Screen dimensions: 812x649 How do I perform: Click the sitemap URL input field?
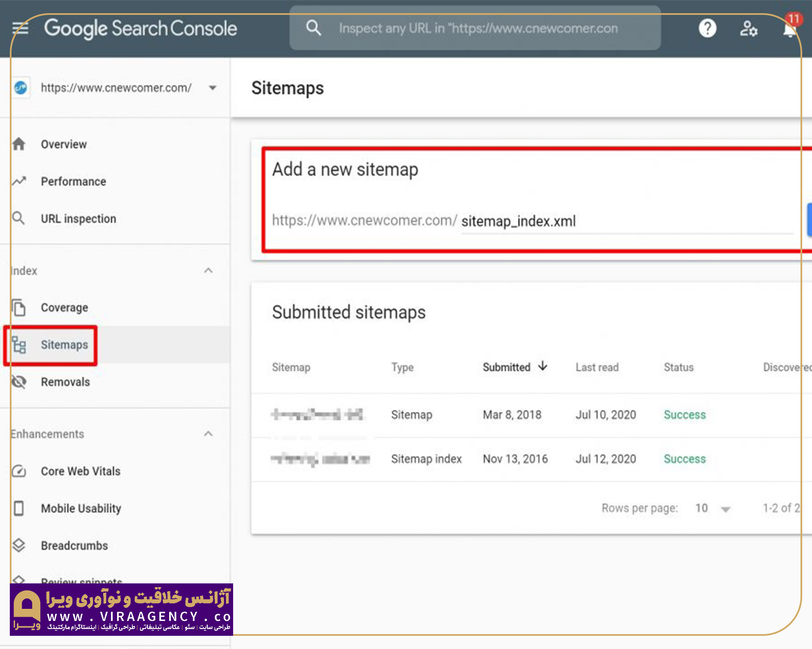627,221
